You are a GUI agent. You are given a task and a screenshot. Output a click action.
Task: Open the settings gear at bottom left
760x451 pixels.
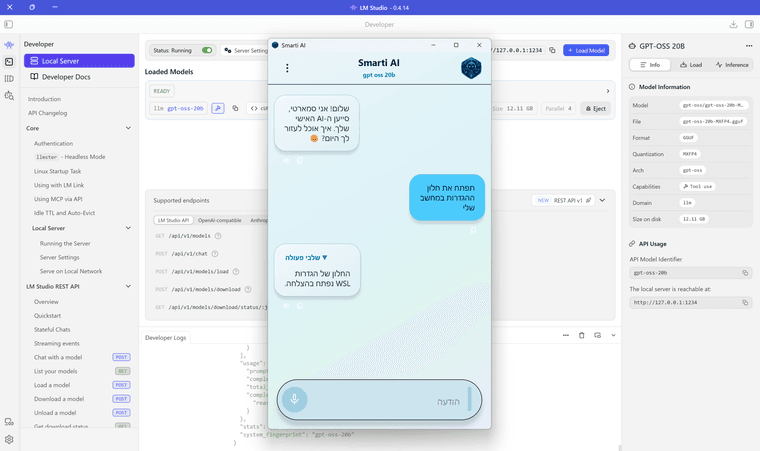point(9,439)
